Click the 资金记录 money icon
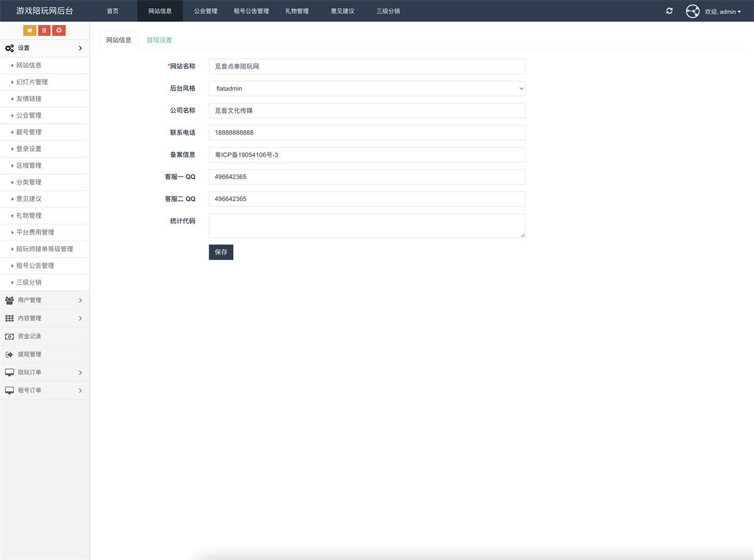This screenshot has height=560, width=754. pos(9,337)
